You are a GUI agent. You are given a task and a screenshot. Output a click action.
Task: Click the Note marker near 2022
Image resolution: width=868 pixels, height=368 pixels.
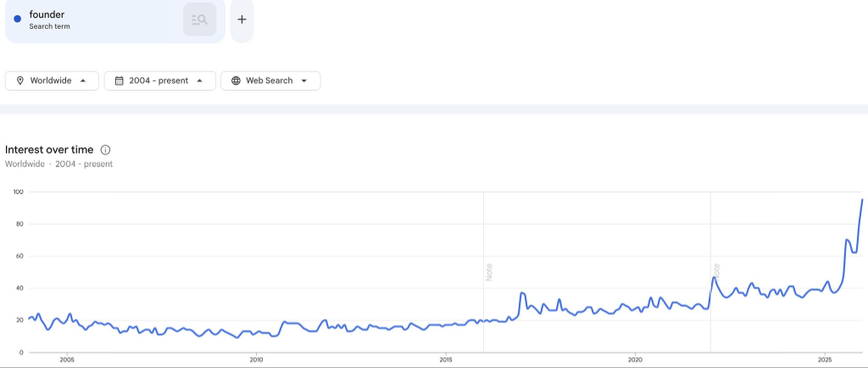(716, 272)
